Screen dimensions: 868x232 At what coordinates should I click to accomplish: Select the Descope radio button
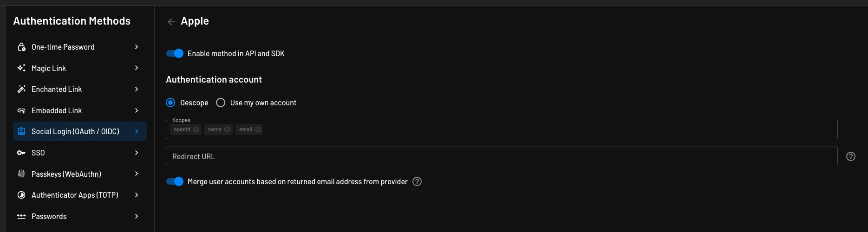[170, 103]
